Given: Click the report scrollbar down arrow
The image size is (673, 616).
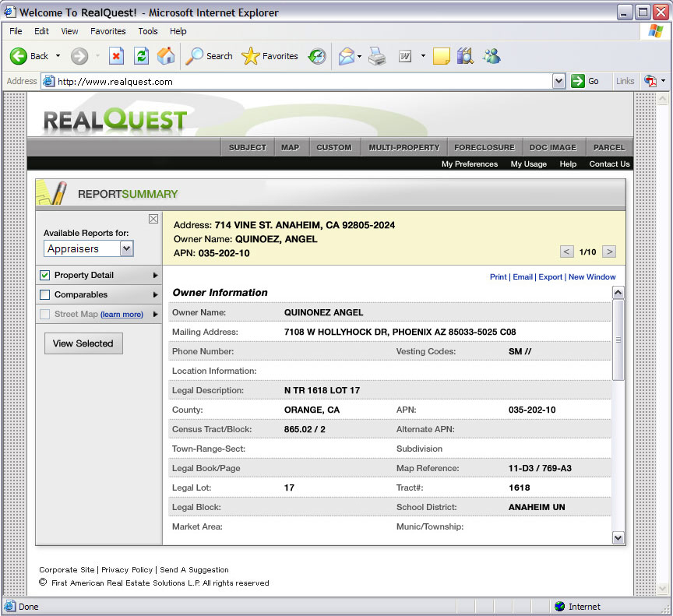Looking at the screenshot, I should (x=618, y=537).
